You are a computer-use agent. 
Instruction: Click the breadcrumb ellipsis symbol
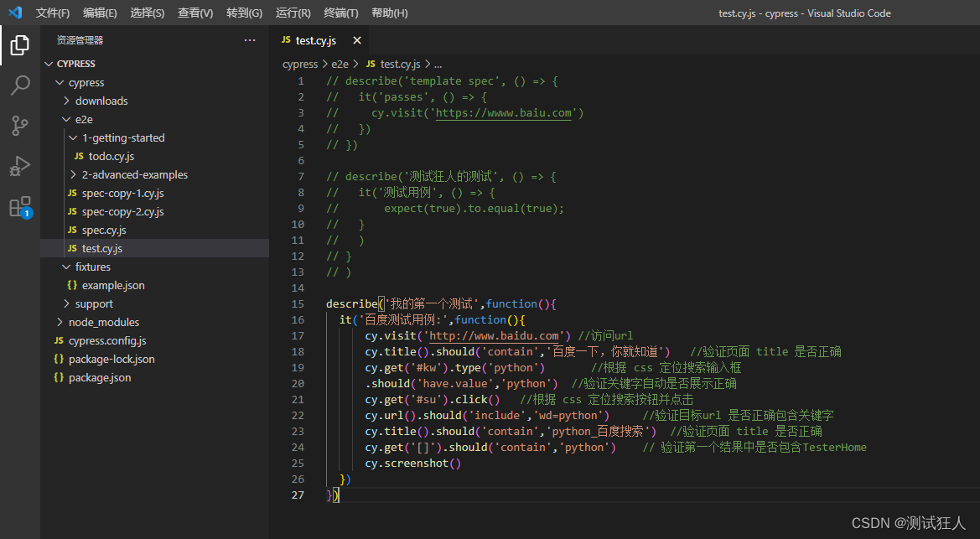[438, 64]
